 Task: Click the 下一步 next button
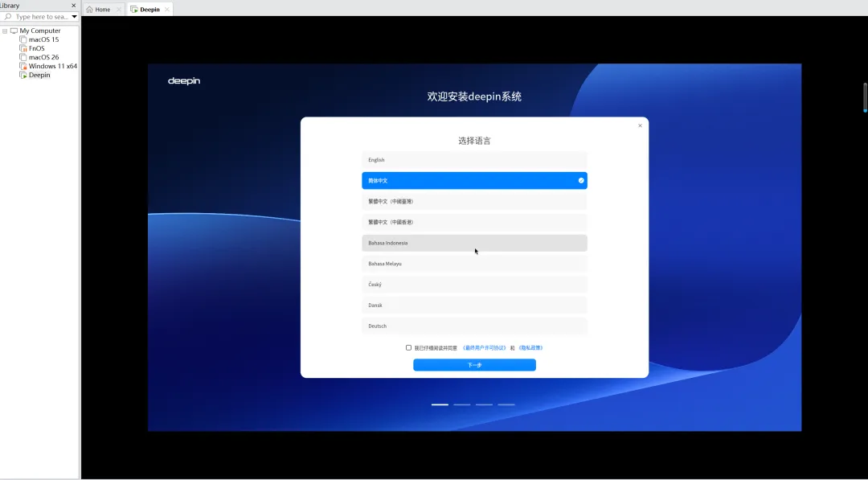click(x=474, y=365)
